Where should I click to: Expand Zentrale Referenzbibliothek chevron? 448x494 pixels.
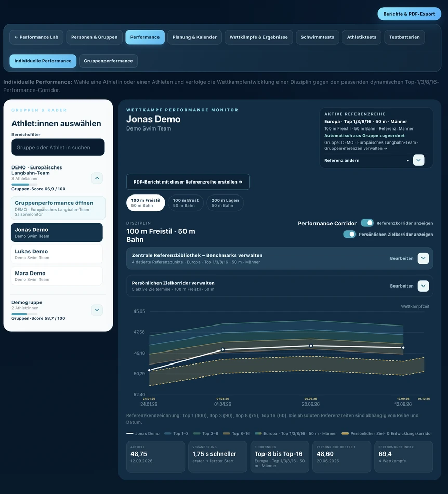(423, 258)
